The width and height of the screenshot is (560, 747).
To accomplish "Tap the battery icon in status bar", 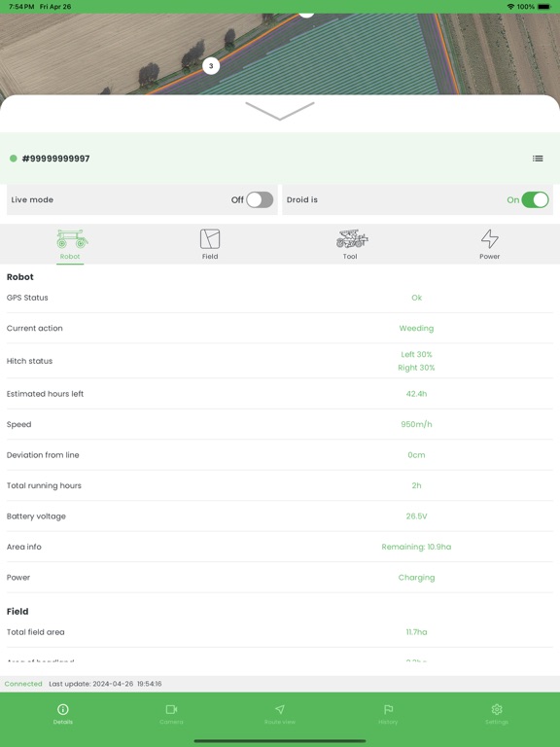I will (544, 7).
